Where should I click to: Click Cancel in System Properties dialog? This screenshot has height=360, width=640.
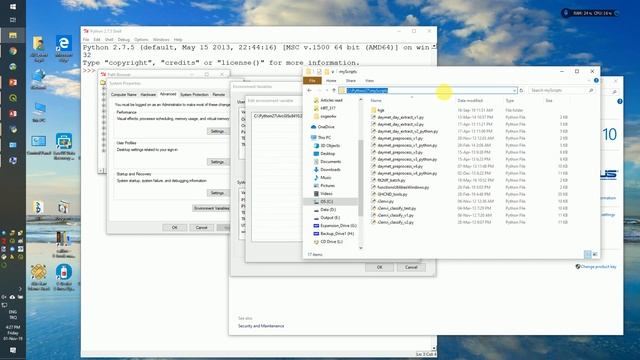(x=201, y=227)
